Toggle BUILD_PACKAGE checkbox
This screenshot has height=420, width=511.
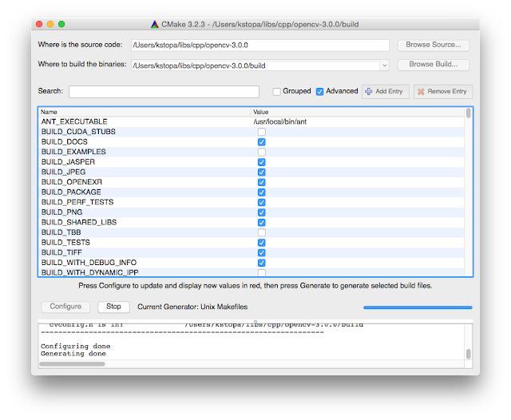point(262,192)
